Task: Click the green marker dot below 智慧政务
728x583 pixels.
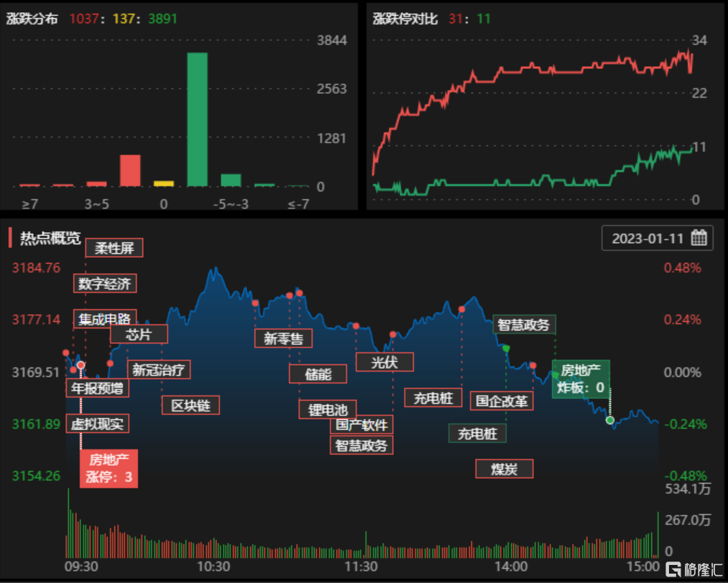Action: click(506, 348)
